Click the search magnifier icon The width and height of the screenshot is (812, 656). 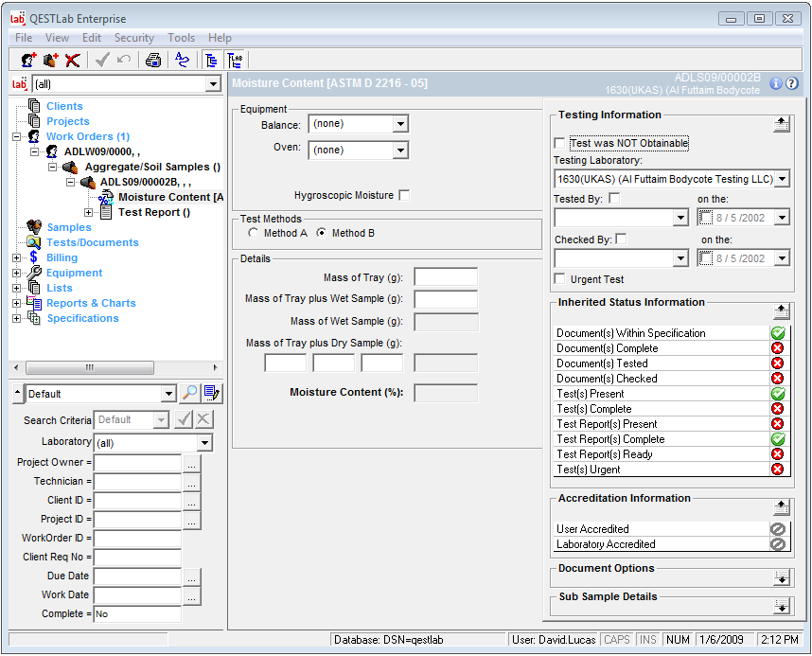pos(189,394)
